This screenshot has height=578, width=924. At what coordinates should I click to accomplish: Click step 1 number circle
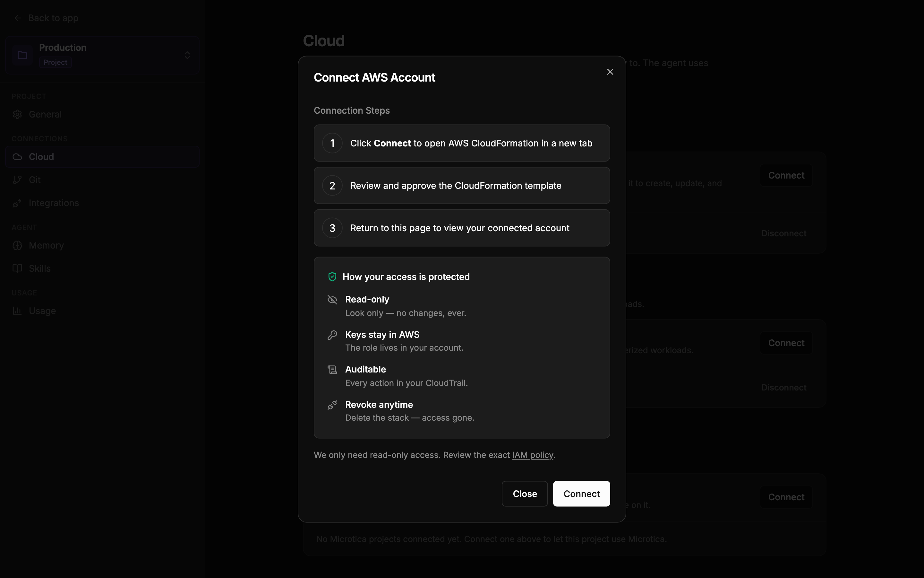pyautogui.click(x=332, y=143)
